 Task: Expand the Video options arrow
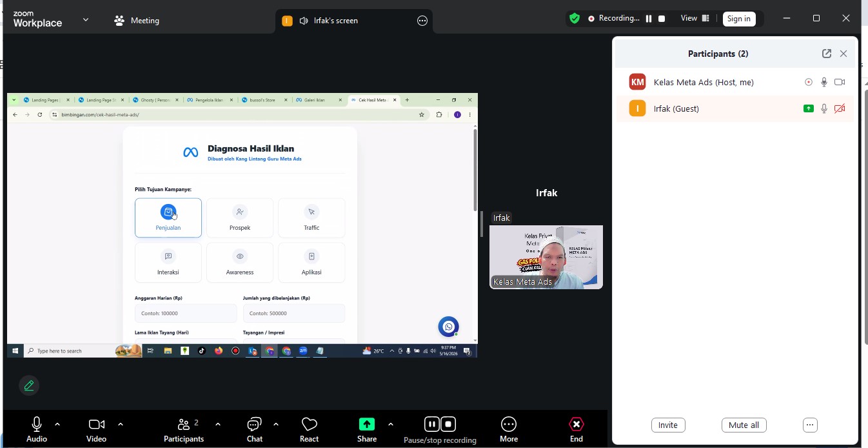point(121,424)
